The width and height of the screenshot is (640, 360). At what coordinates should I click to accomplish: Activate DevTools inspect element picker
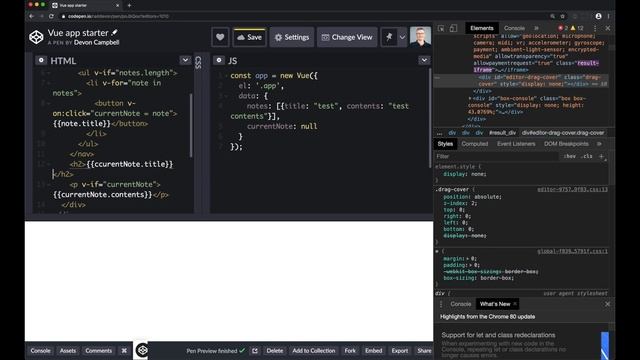click(x=441, y=28)
